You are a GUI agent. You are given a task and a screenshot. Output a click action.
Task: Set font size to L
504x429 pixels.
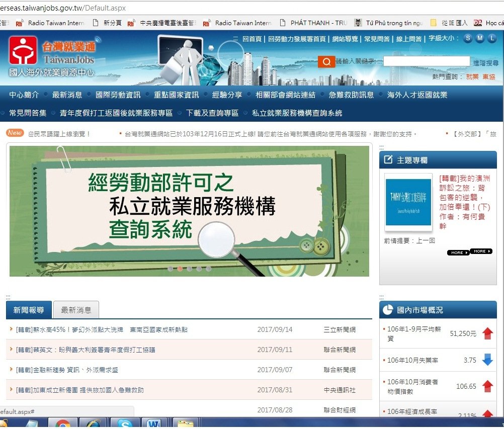coord(492,38)
